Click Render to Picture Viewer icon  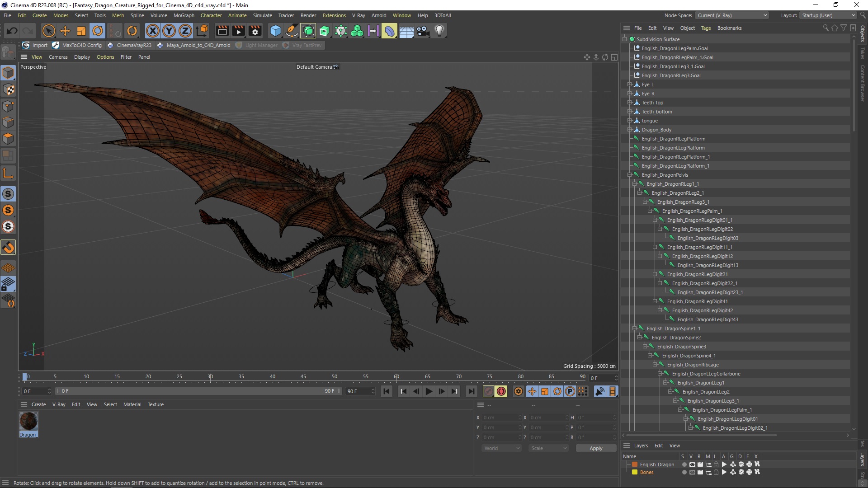tap(238, 31)
